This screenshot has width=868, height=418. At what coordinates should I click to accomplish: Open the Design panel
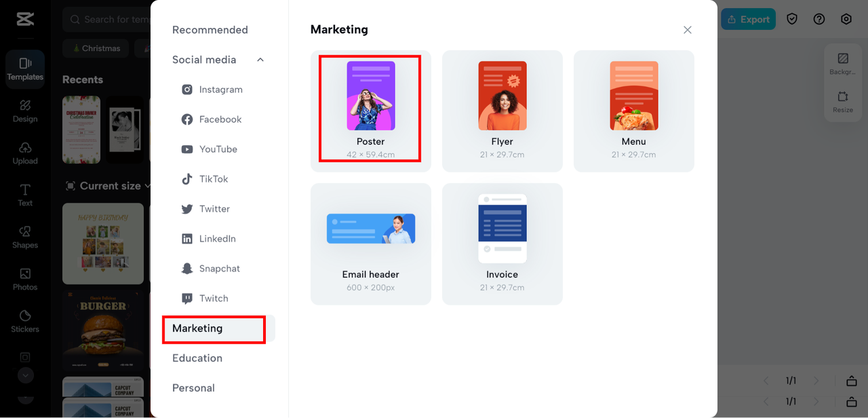25,111
